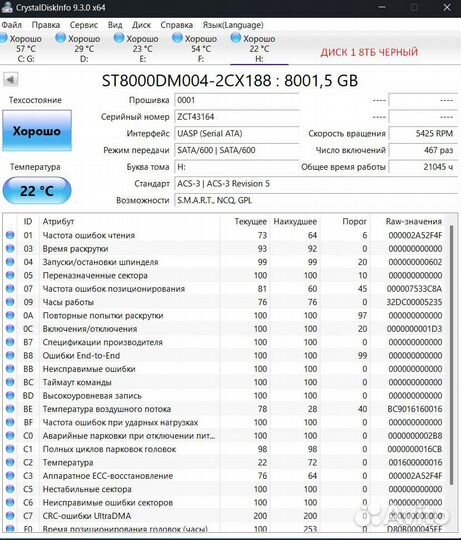Click the Наихудшее column header
The width and height of the screenshot is (461, 540).
tap(295, 221)
